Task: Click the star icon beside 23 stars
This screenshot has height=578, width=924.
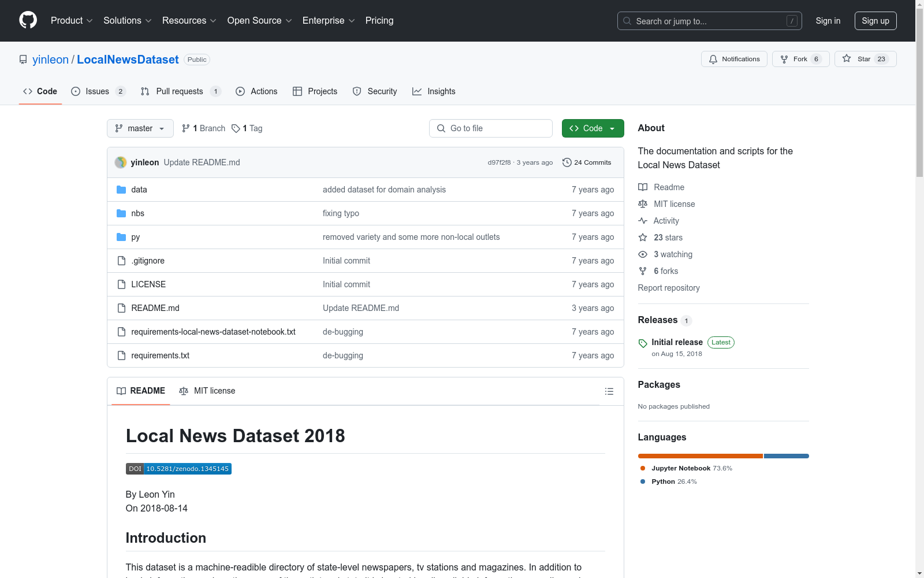Action: pos(643,238)
